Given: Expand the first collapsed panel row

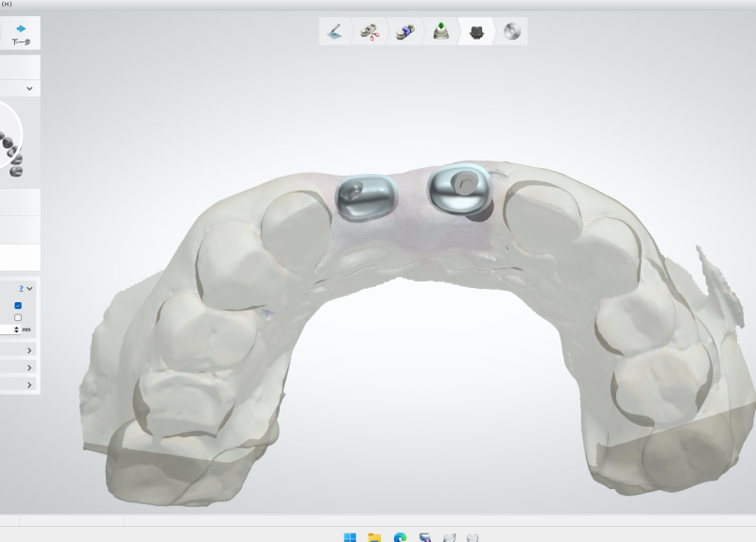Looking at the screenshot, I should click(x=29, y=350).
